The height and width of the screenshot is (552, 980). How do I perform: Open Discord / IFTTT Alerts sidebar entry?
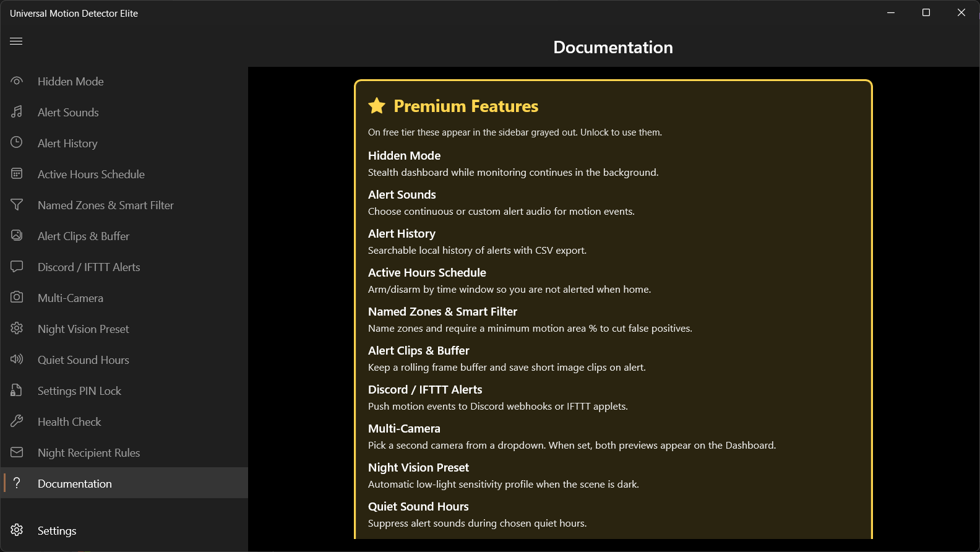tap(124, 267)
